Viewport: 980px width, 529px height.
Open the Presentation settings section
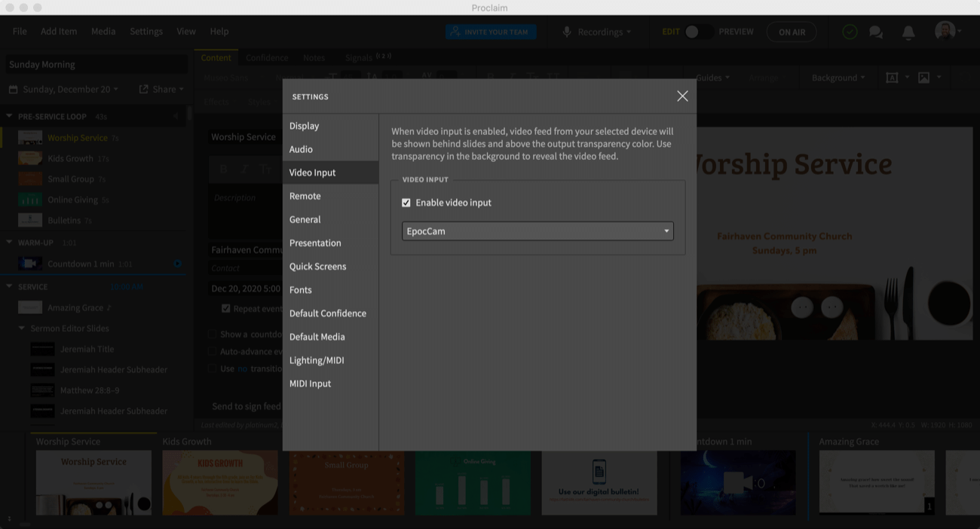[x=330, y=243]
